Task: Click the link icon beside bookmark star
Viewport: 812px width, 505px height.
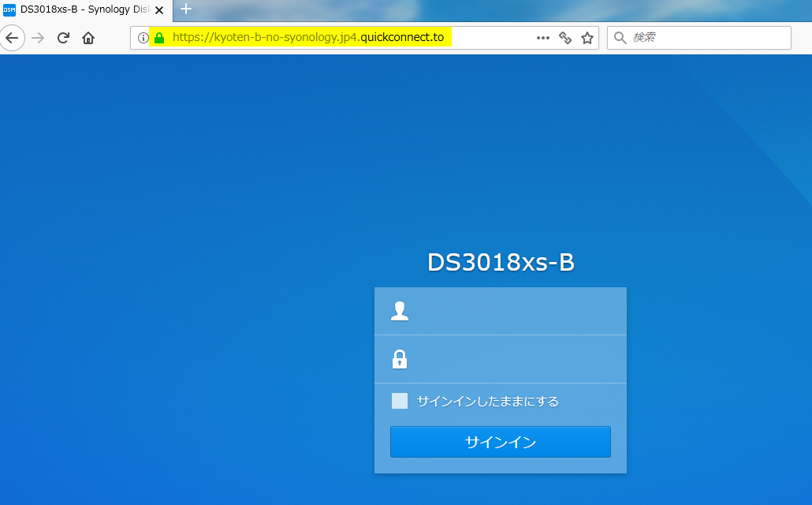Action: pos(565,38)
